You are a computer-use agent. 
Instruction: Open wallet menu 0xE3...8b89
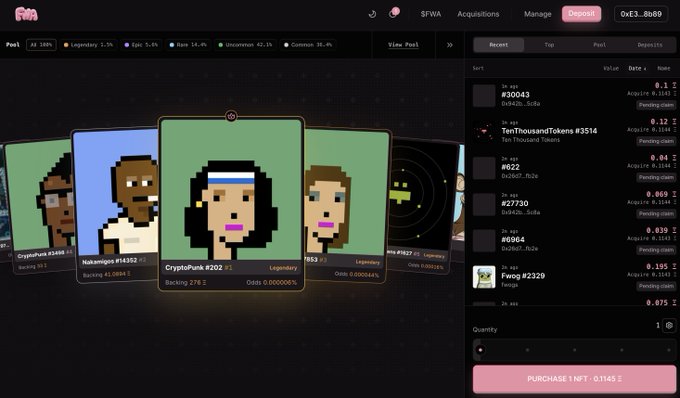pyautogui.click(x=641, y=14)
